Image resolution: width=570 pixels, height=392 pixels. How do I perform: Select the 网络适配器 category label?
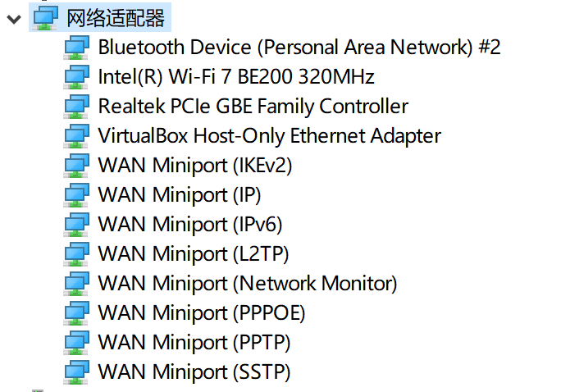[x=116, y=16]
